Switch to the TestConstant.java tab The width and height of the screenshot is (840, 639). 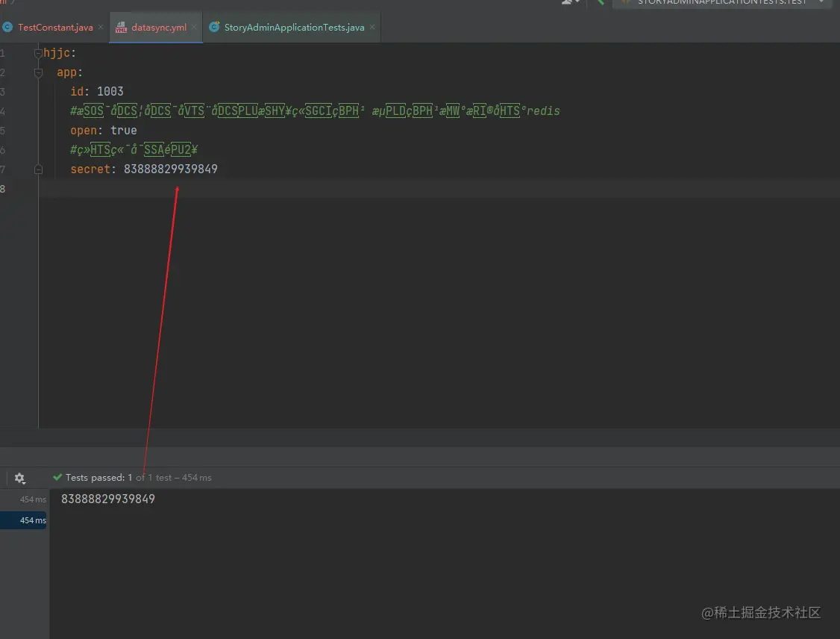pos(55,28)
